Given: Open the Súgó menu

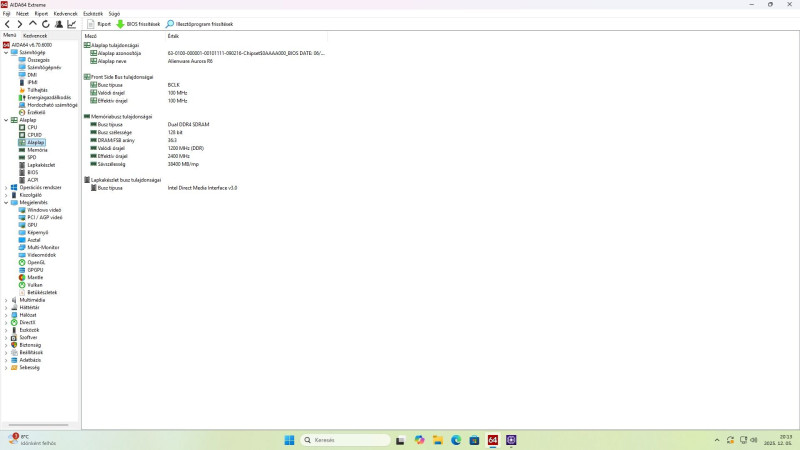Looking at the screenshot, I should (x=114, y=14).
